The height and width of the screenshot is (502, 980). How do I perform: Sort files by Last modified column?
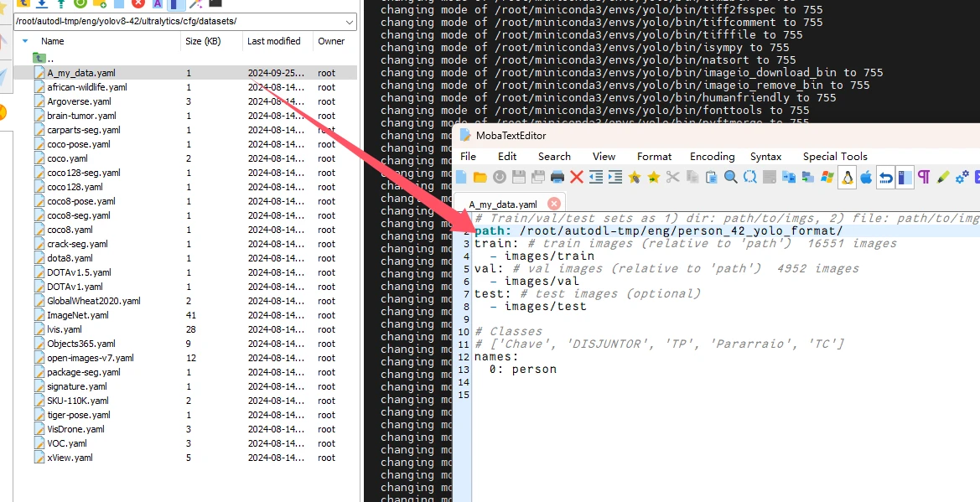point(274,41)
